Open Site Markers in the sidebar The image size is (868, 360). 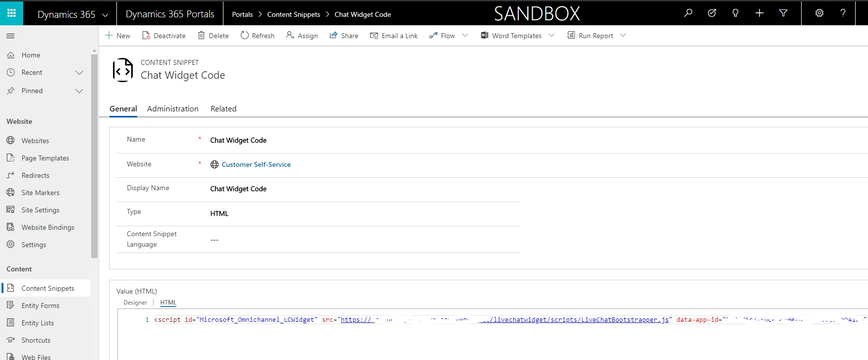40,193
